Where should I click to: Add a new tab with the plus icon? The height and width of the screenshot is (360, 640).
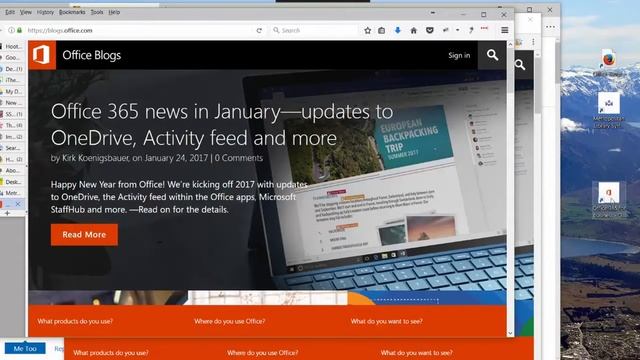tap(7, 213)
